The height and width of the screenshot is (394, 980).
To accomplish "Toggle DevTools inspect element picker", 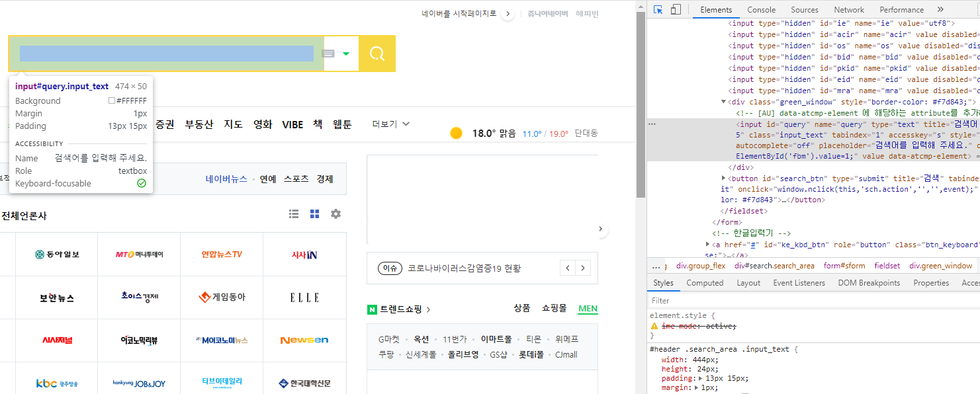I will 658,10.
